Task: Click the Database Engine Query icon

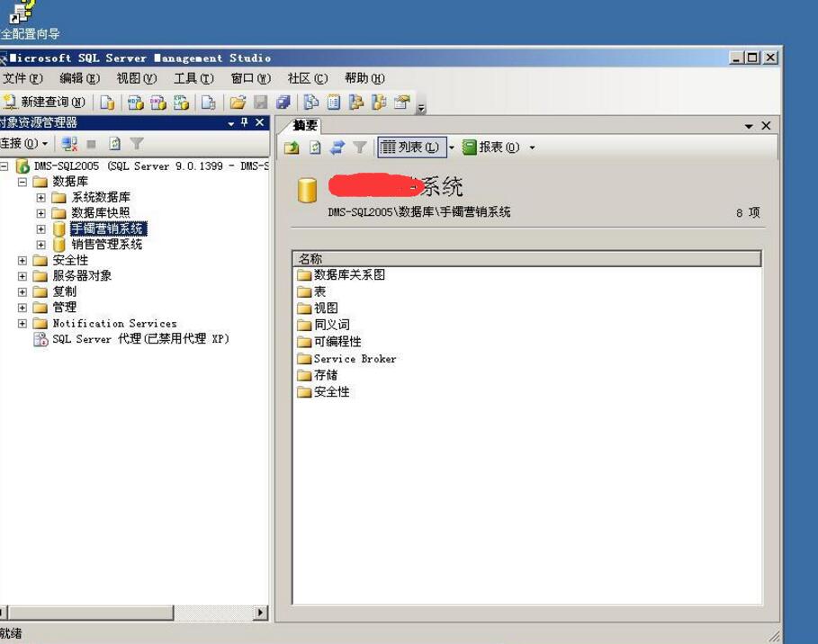Action: pos(107,103)
